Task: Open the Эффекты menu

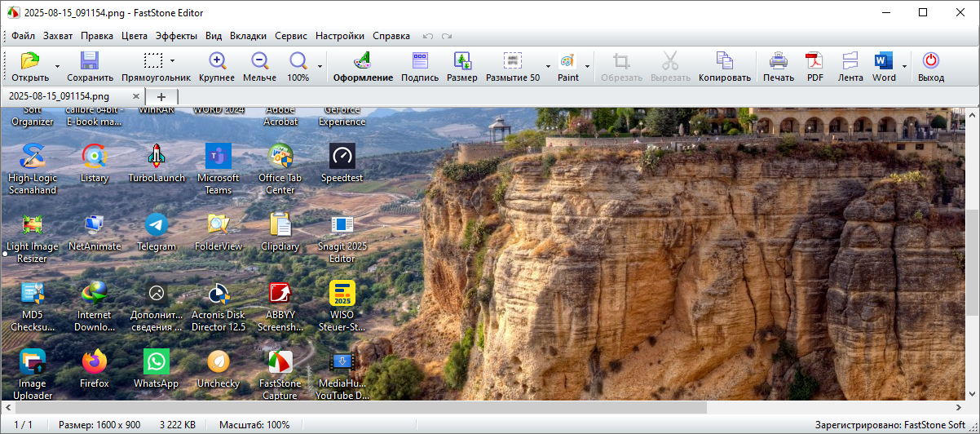Action: (x=176, y=36)
